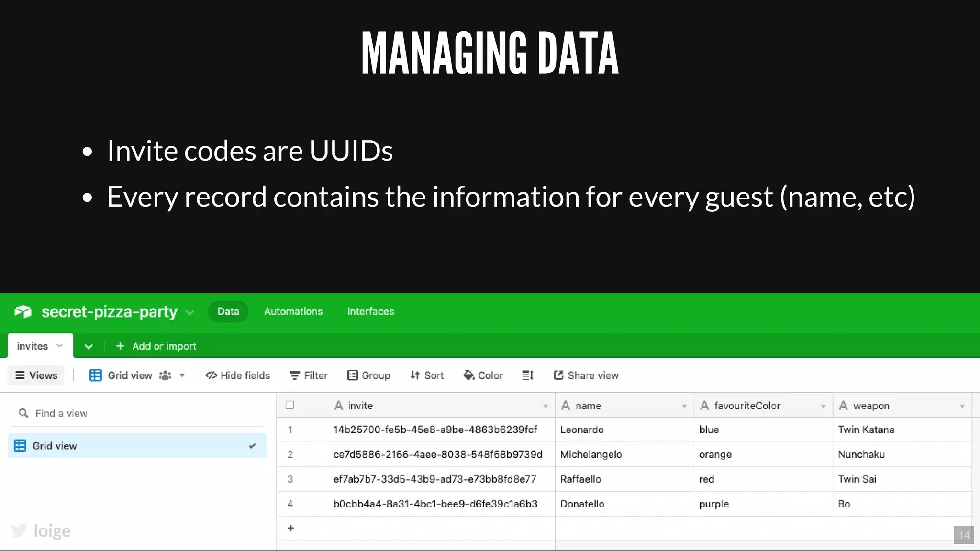Click the Find a view search field
The height and width of the screenshot is (551, 980).
137,413
